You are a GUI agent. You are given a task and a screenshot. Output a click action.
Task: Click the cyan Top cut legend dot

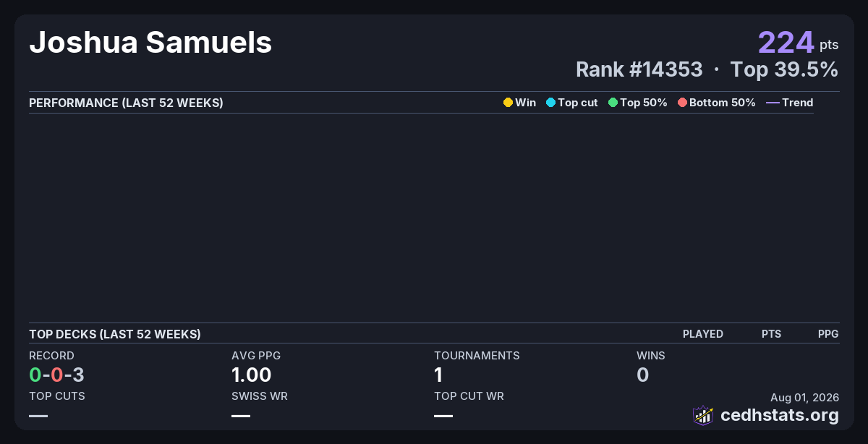click(550, 103)
